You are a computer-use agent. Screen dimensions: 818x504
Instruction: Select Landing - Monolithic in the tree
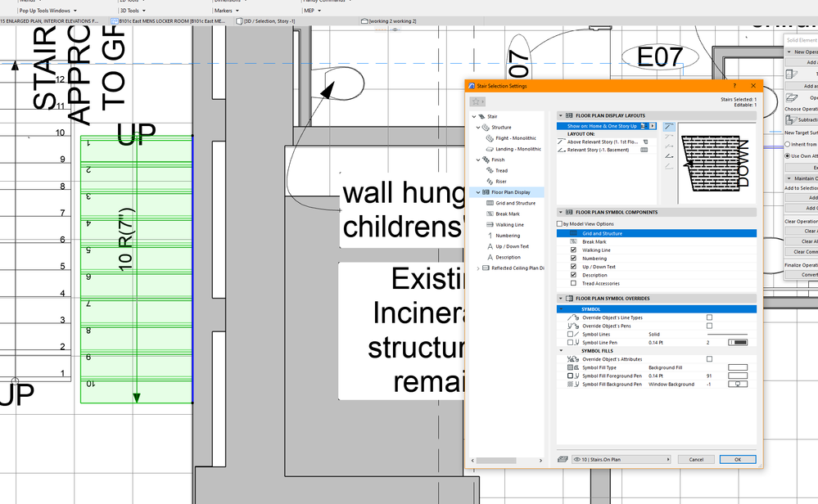coord(518,149)
